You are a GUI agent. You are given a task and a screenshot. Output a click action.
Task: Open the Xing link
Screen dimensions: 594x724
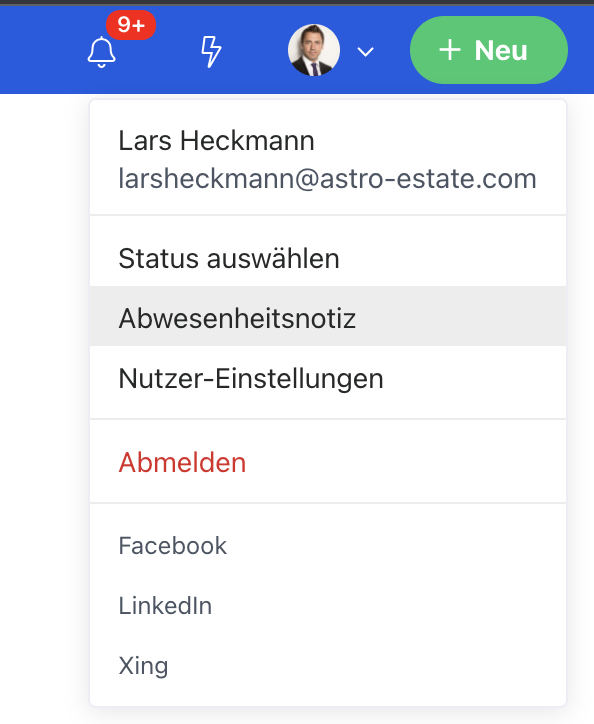143,666
